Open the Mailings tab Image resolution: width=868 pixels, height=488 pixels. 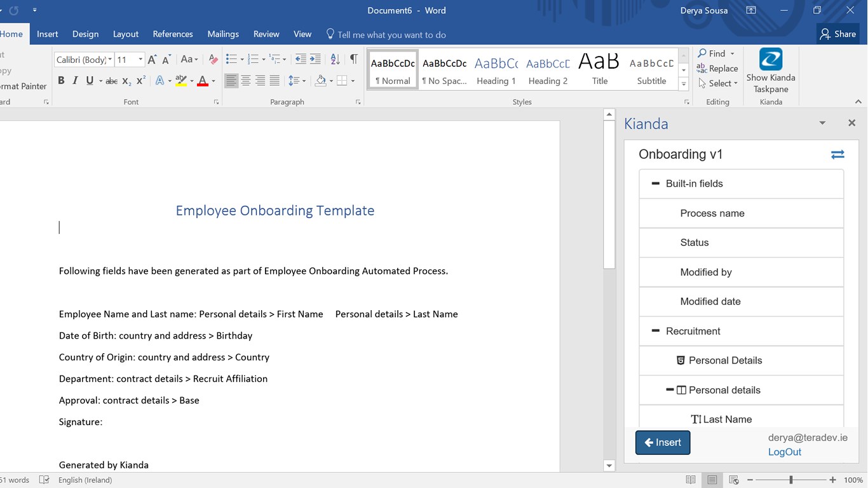point(223,34)
